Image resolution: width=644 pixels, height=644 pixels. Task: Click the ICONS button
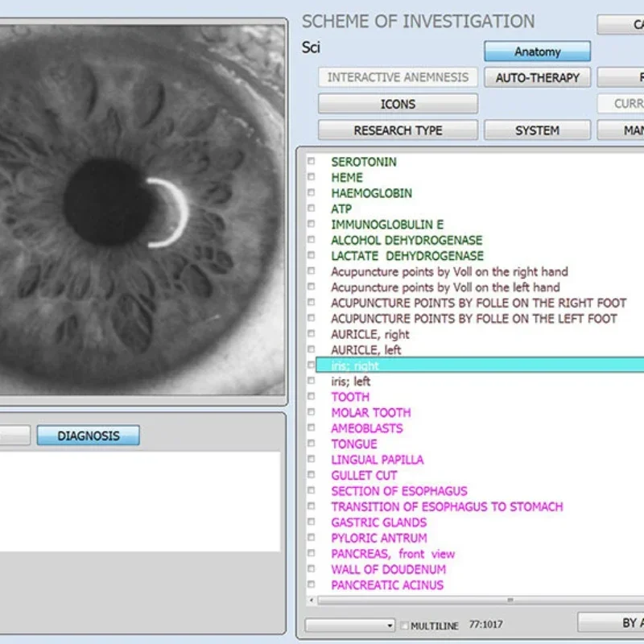click(398, 104)
